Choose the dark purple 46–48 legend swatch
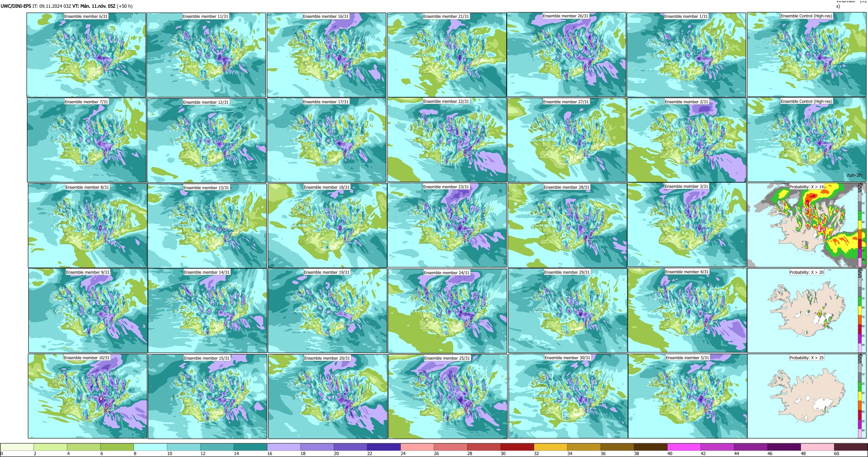Screen dimensions: 868x457 784,447
